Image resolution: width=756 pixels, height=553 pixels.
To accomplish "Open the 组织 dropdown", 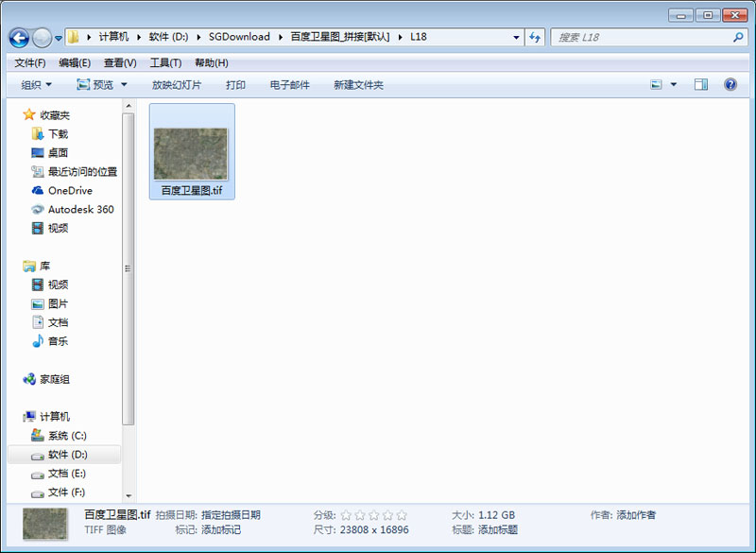I will (x=36, y=85).
